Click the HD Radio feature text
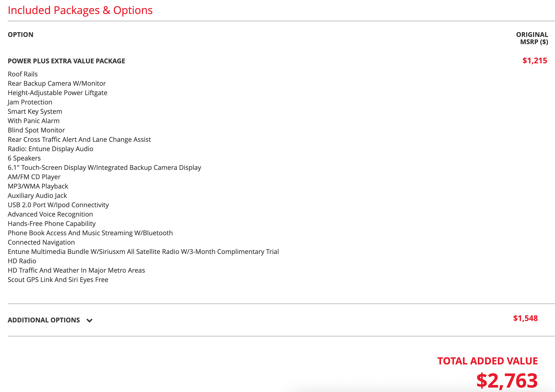The image size is (555, 392). pyautogui.click(x=22, y=261)
